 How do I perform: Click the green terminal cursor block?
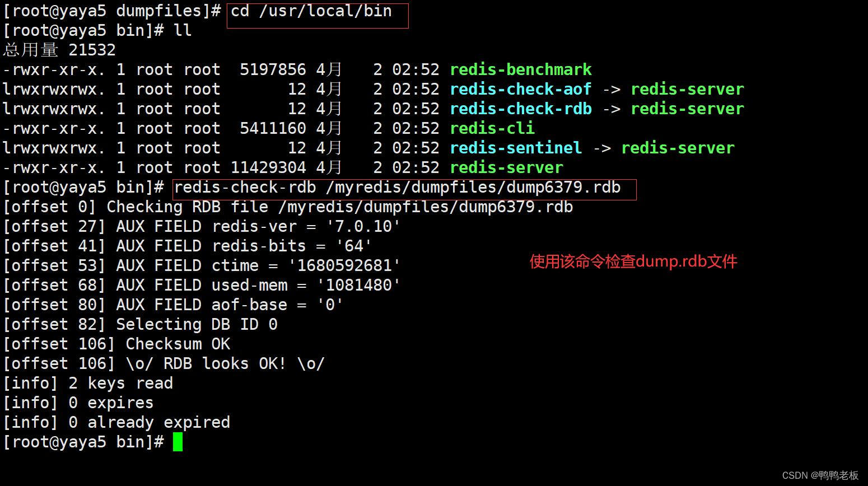coord(178,442)
